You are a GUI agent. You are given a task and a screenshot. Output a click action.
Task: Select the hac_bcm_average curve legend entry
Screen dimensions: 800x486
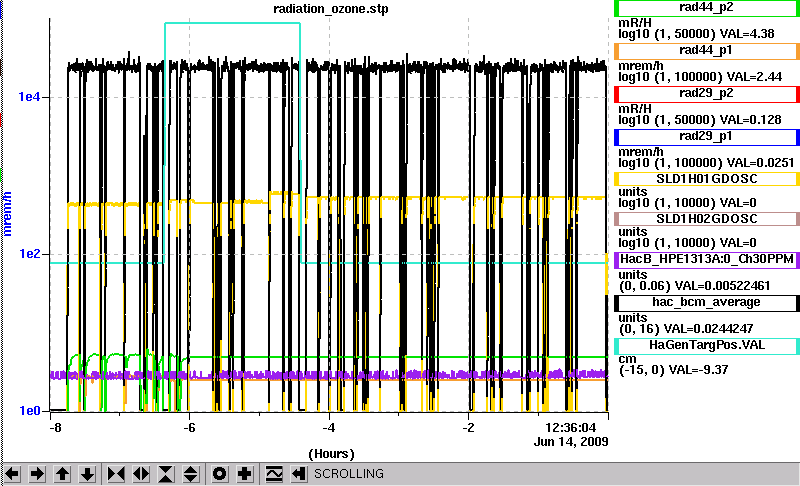707,302
